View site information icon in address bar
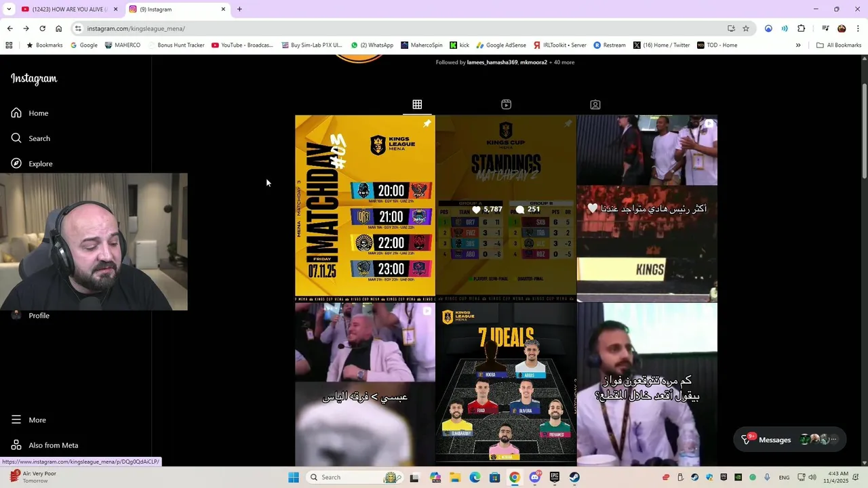868x488 pixels. pos(78,28)
